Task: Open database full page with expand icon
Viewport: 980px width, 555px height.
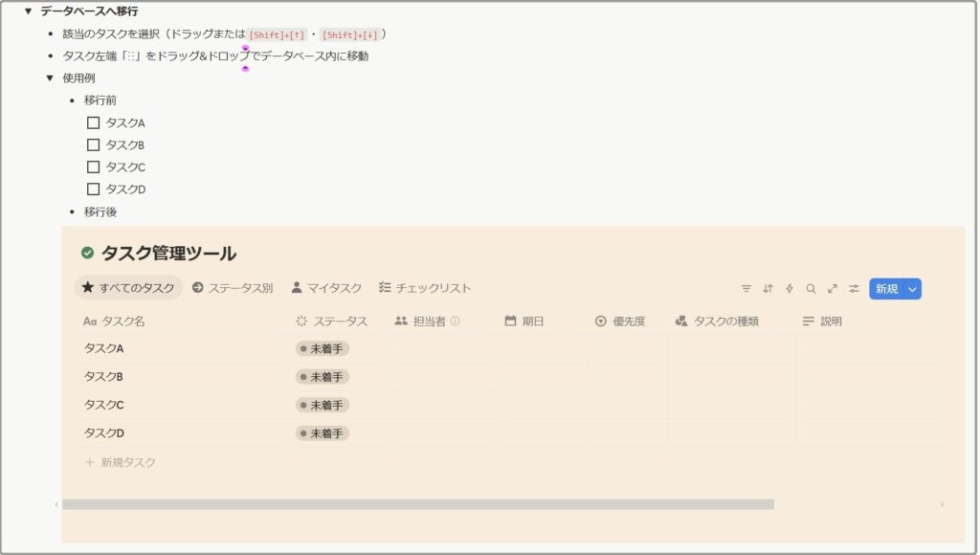Action: [x=832, y=288]
